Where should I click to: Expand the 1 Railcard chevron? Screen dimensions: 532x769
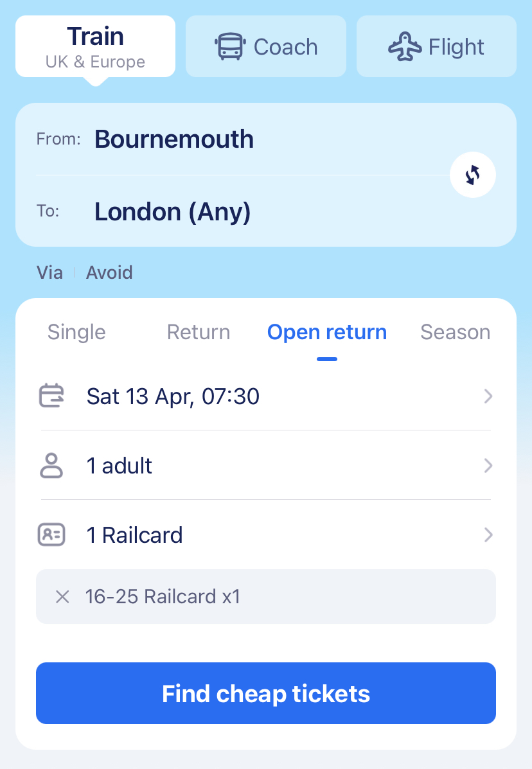point(488,535)
